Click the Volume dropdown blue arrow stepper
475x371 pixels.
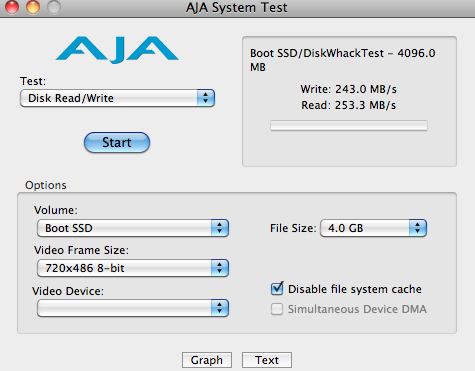coord(220,228)
